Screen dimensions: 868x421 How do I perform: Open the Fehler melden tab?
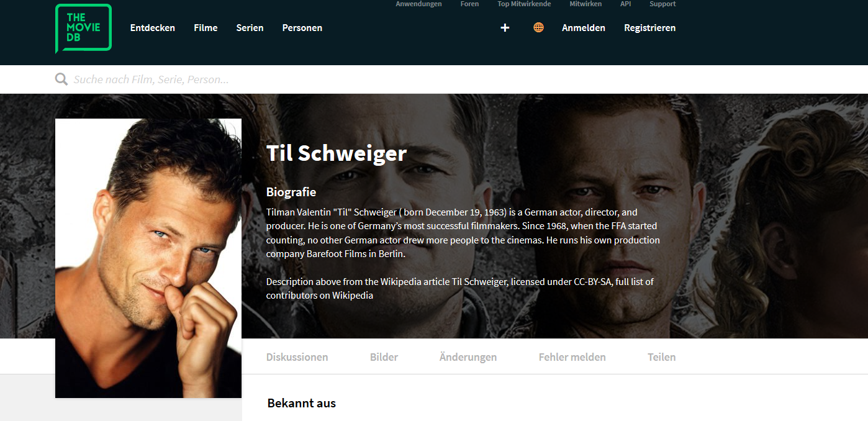572,357
